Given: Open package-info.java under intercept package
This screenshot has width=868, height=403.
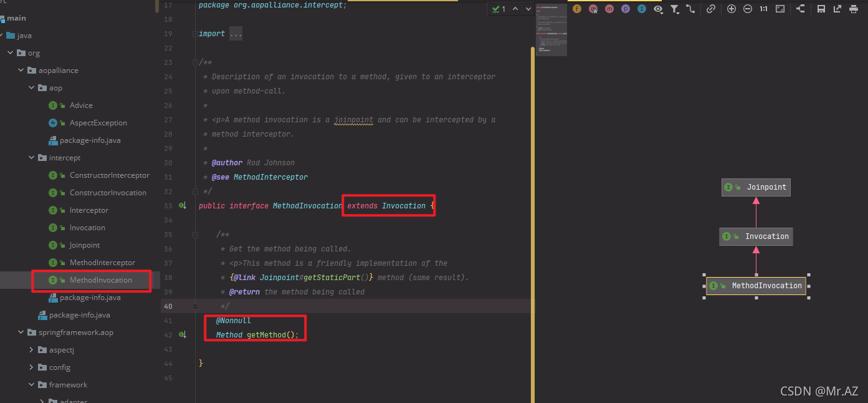Looking at the screenshot, I should [90, 298].
